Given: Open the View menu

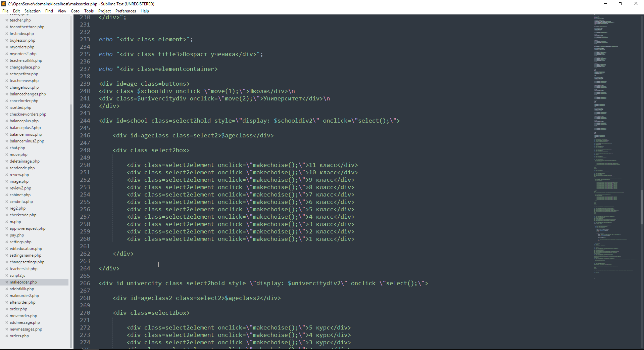Looking at the screenshot, I should coord(62,11).
